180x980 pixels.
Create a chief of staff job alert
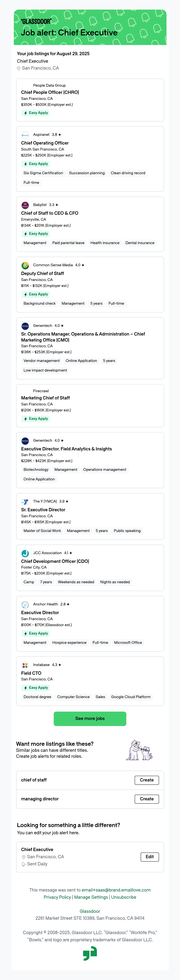point(147,780)
